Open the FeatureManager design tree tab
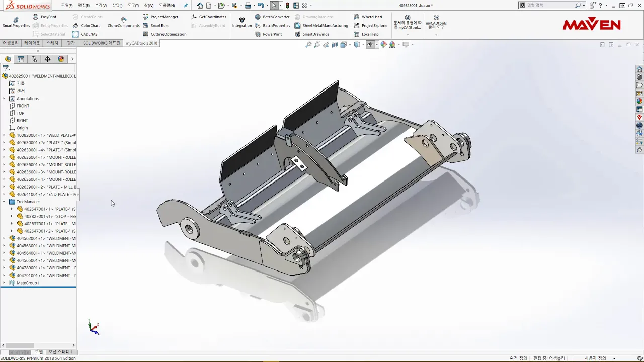Screen dimensions: 644x362 click(x=8, y=59)
